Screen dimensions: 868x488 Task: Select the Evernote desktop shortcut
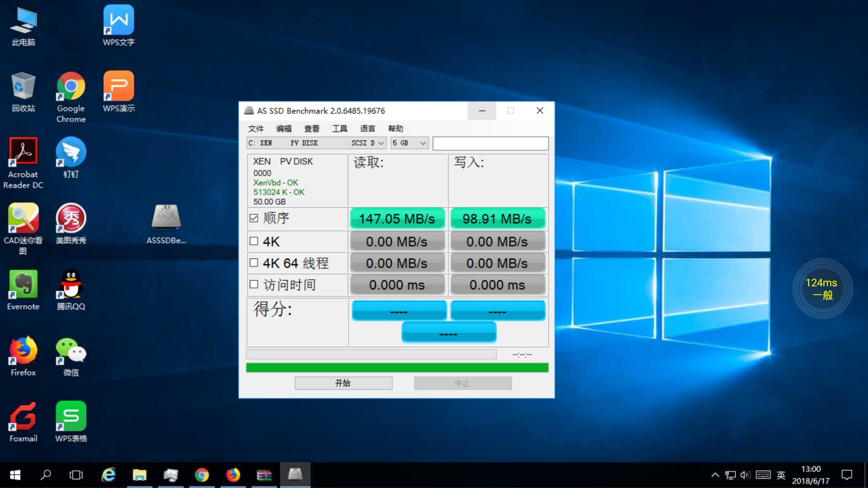point(23,290)
